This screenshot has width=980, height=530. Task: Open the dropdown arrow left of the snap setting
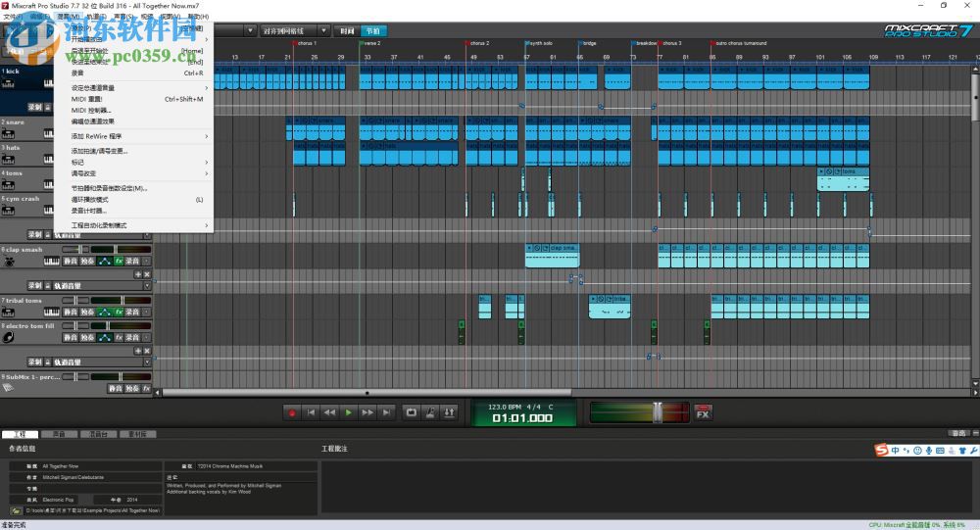pyautogui.click(x=250, y=30)
